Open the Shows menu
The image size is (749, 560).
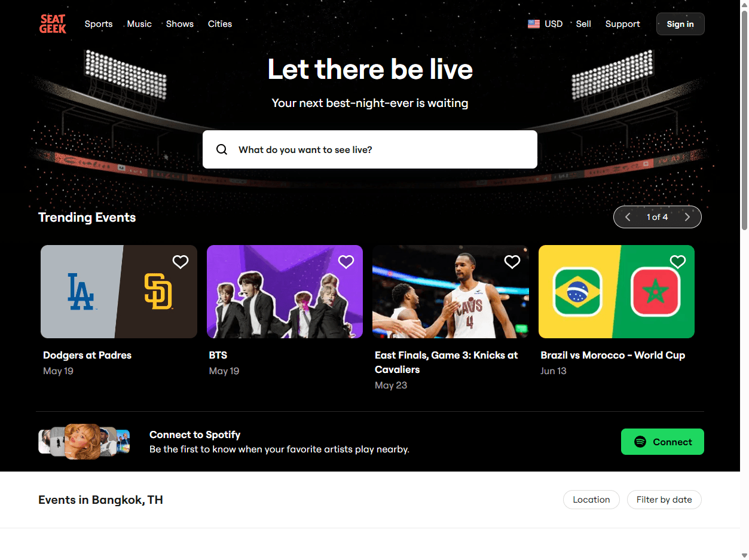tap(180, 24)
